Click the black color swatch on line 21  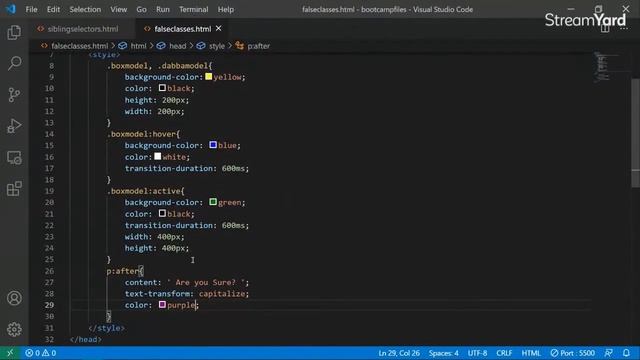point(162,213)
